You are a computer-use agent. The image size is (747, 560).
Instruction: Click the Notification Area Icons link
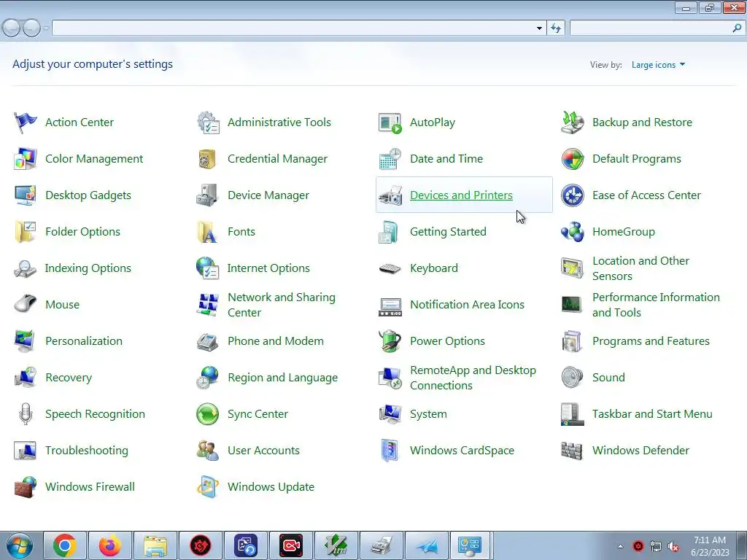467,305
